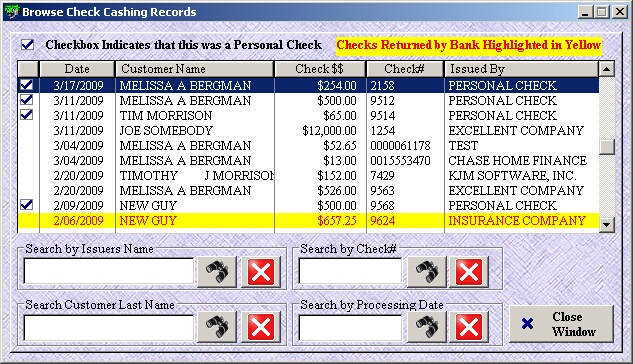Toggle the Personal Check legend checkbox
Screen dimensions: 633x364
click(x=27, y=44)
